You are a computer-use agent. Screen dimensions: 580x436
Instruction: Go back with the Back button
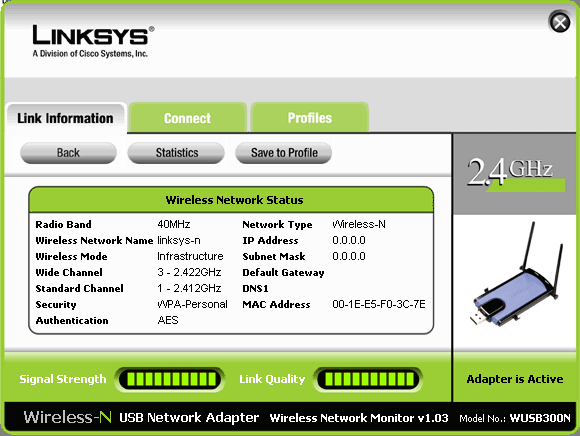(68, 153)
